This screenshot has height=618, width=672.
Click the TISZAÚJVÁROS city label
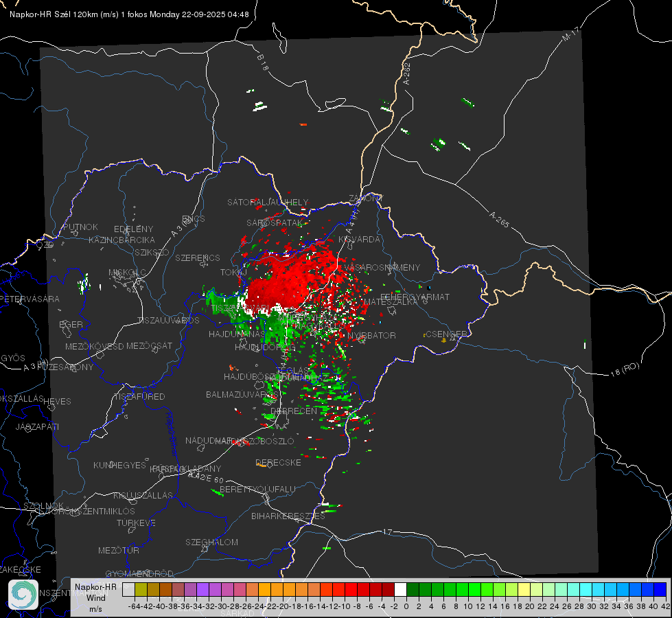tap(168, 321)
